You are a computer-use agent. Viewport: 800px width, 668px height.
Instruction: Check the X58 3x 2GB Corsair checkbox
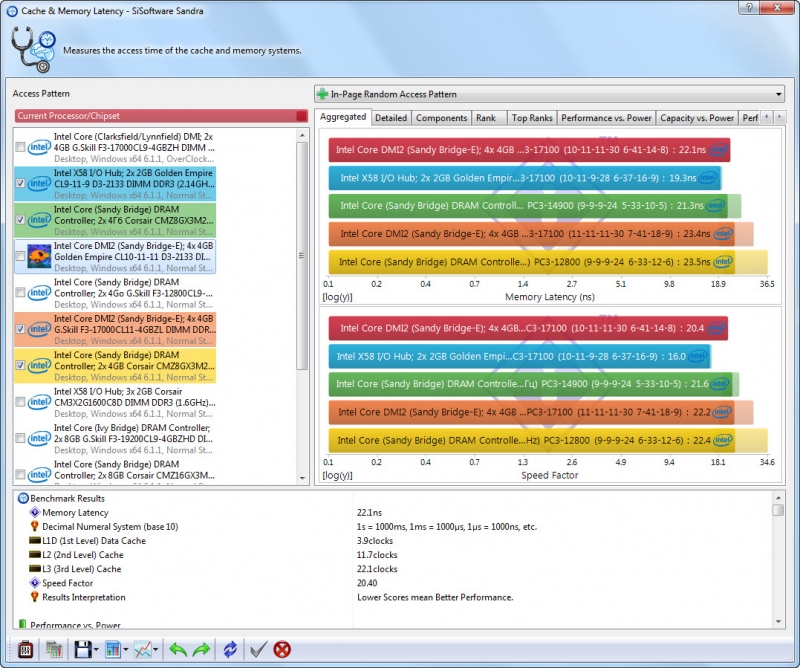click(x=20, y=402)
